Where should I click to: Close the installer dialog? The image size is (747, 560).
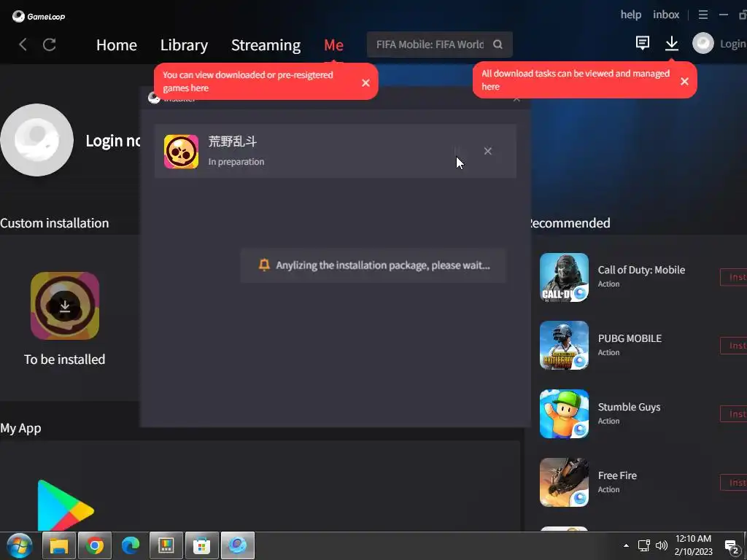516,98
